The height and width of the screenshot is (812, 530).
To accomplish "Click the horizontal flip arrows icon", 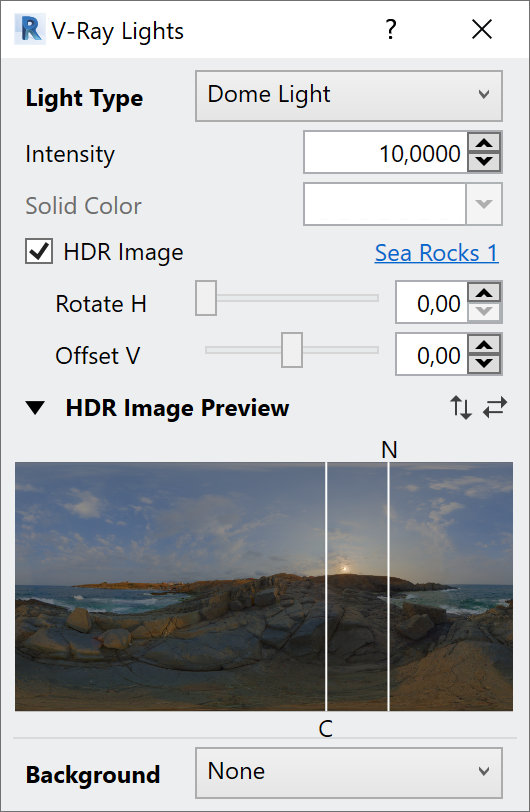I will (x=495, y=408).
